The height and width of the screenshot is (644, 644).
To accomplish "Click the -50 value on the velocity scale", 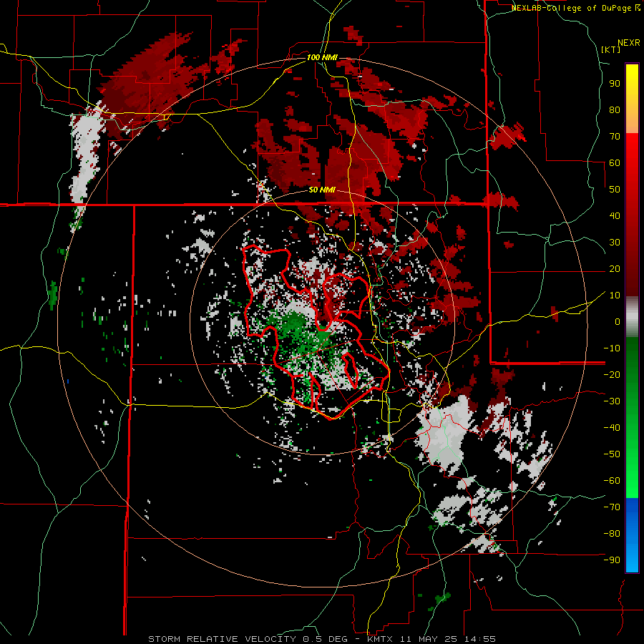I will click(612, 454).
